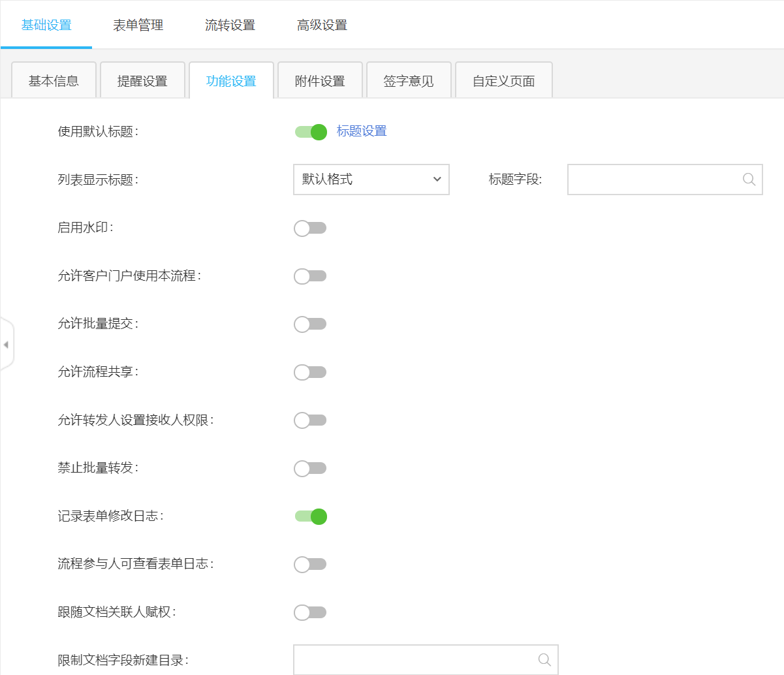Switch to 表单管理 tab
The height and width of the screenshot is (675, 784).
(138, 25)
